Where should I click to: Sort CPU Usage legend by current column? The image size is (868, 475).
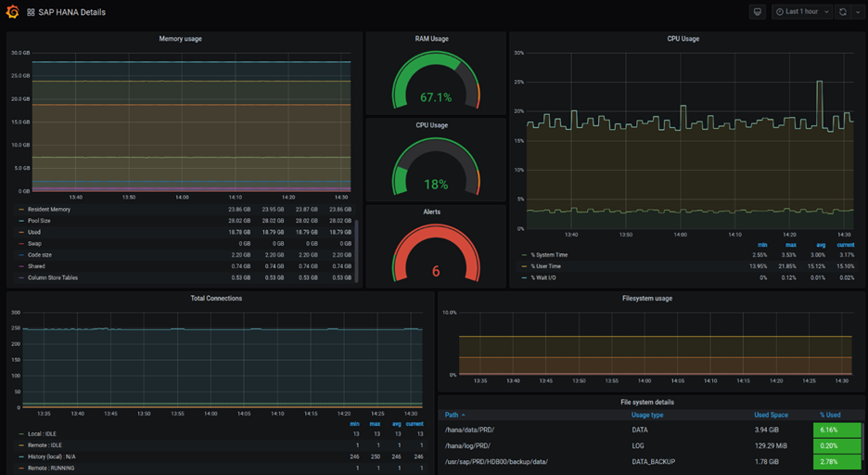coord(846,245)
